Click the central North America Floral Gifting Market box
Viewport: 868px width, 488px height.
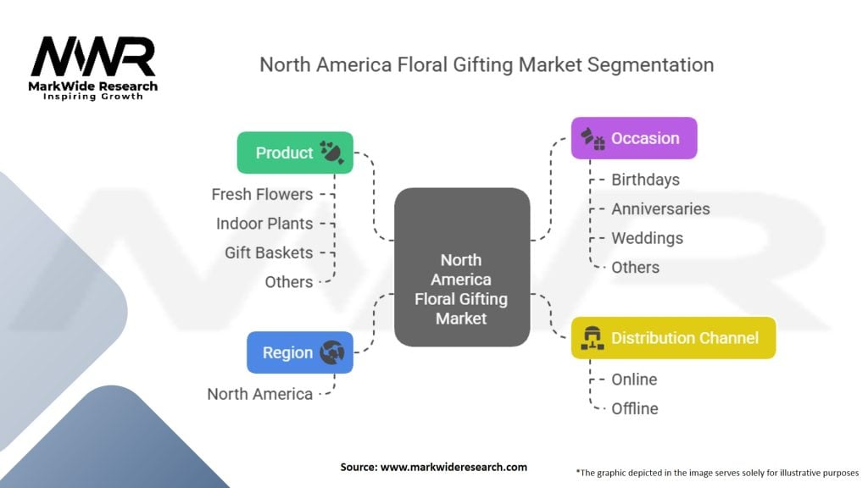click(462, 267)
